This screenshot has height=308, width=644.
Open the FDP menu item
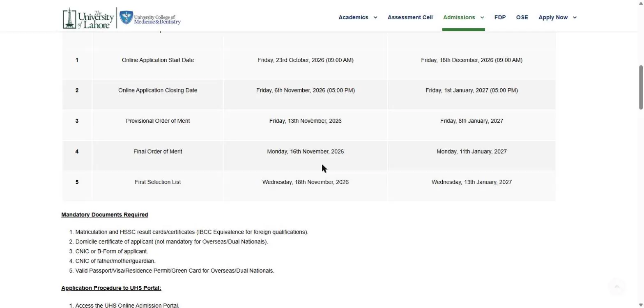pyautogui.click(x=500, y=17)
